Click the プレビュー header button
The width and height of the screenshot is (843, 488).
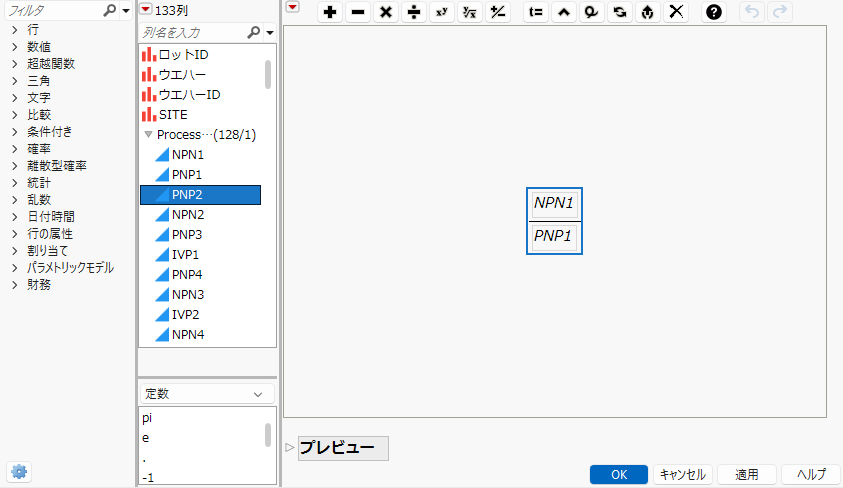click(x=343, y=448)
